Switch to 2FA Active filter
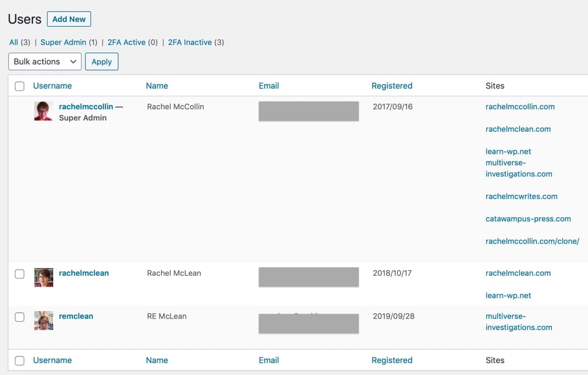Viewport: 588px width, 375px height. tap(126, 42)
